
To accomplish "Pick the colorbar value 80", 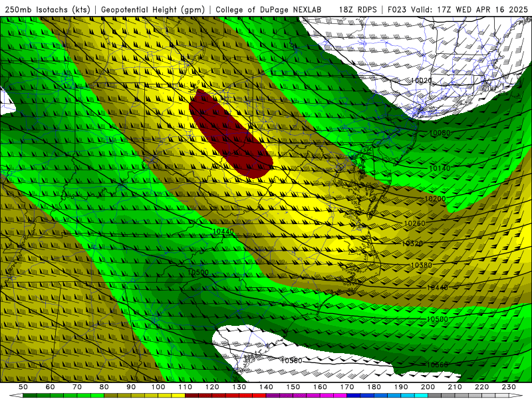I will click(104, 387).
